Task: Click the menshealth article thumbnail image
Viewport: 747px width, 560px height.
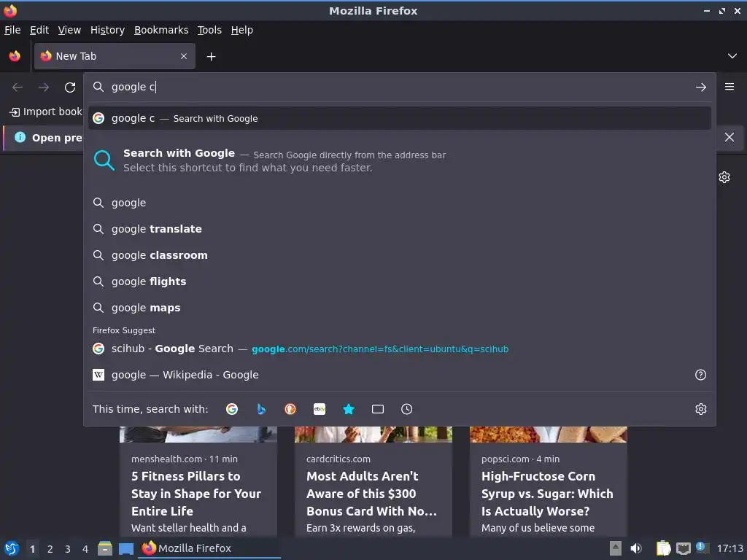Action: point(198,435)
